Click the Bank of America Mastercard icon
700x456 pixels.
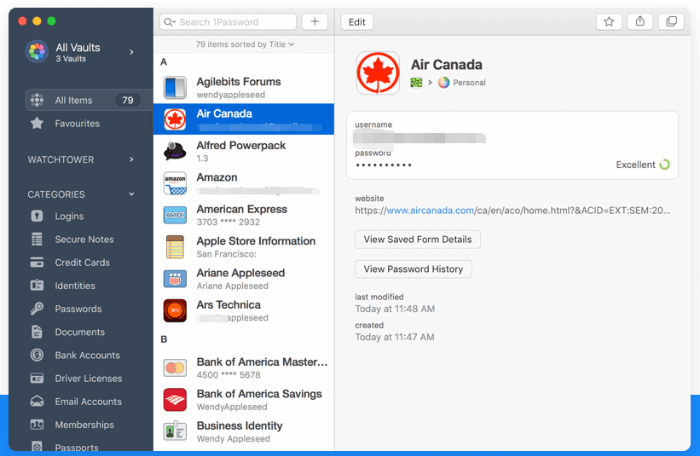[x=175, y=368]
